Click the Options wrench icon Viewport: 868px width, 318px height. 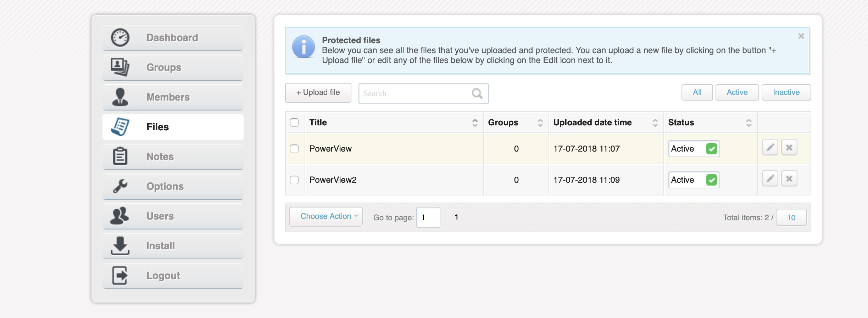tap(120, 186)
